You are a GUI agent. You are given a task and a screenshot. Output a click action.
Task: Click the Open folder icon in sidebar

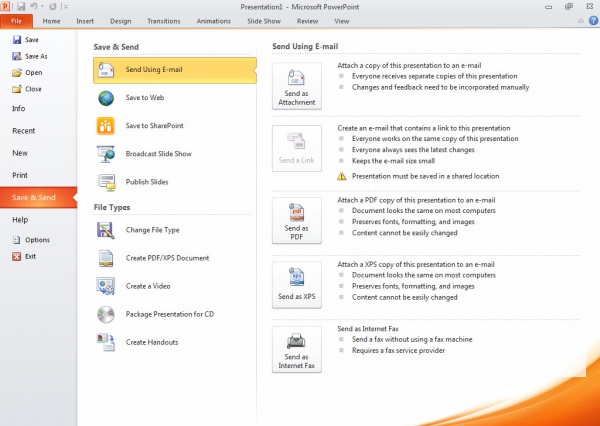click(17, 73)
